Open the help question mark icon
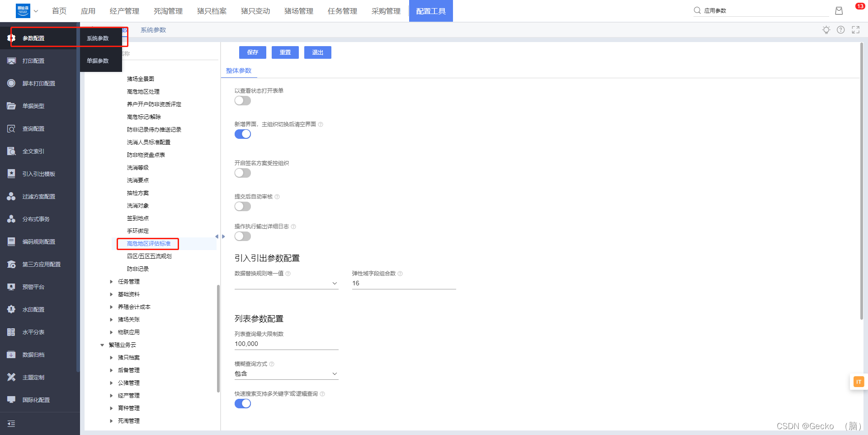The width and height of the screenshot is (868, 435). point(841,30)
